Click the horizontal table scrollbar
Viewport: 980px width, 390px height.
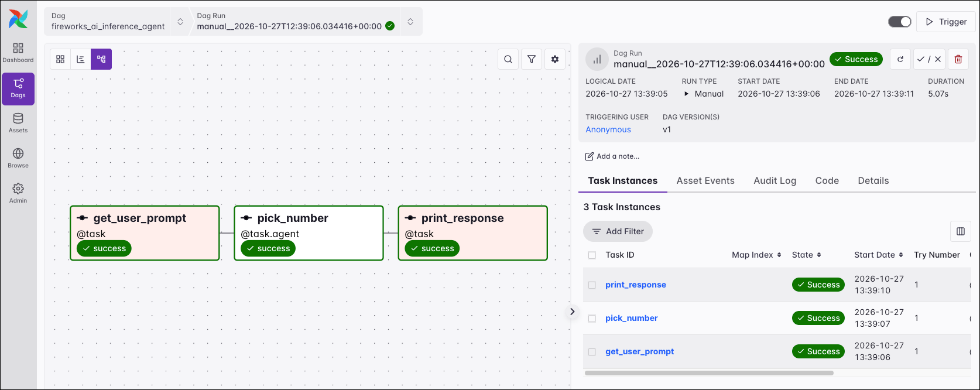pos(708,373)
